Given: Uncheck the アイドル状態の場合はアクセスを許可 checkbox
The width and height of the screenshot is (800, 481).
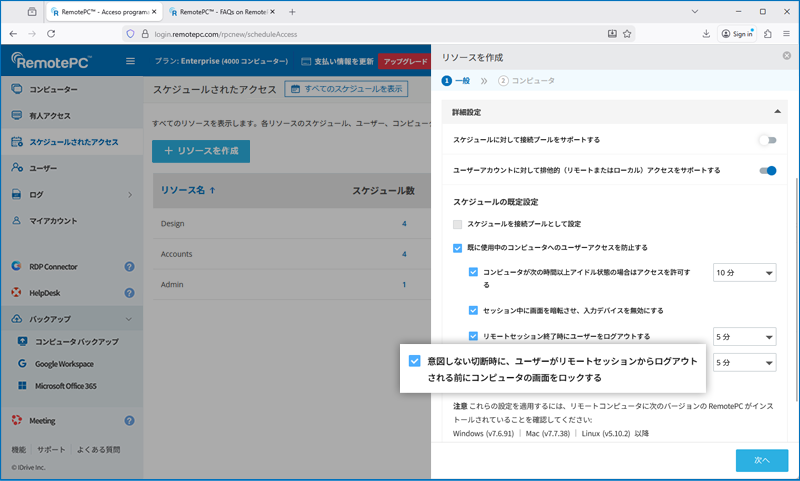Looking at the screenshot, I should click(x=473, y=272).
